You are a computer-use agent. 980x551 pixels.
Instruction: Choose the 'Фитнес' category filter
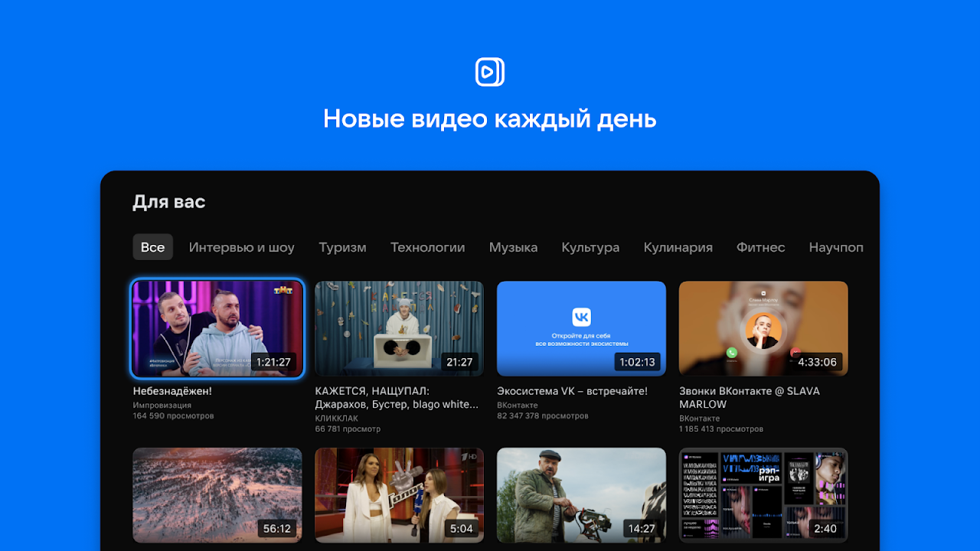coord(760,246)
